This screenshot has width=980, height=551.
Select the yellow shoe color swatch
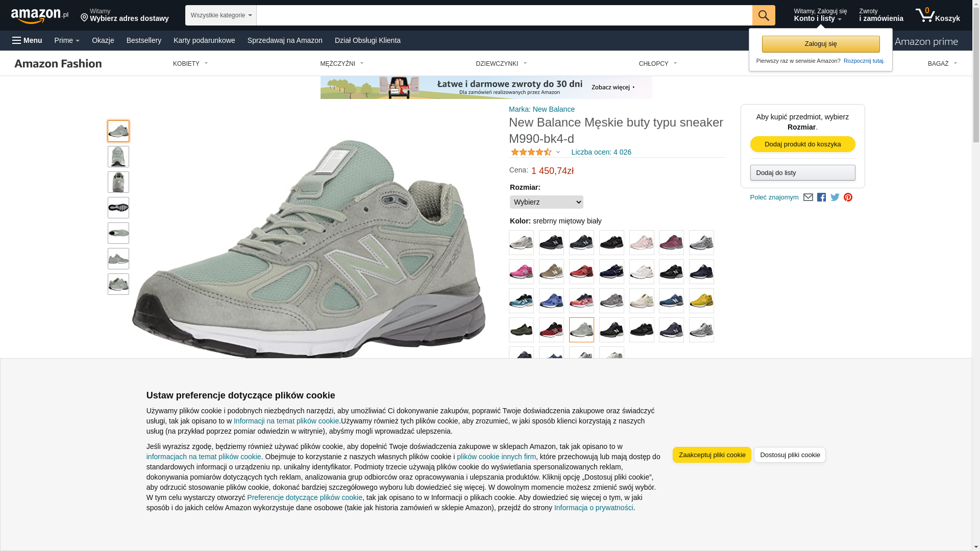tap(701, 300)
